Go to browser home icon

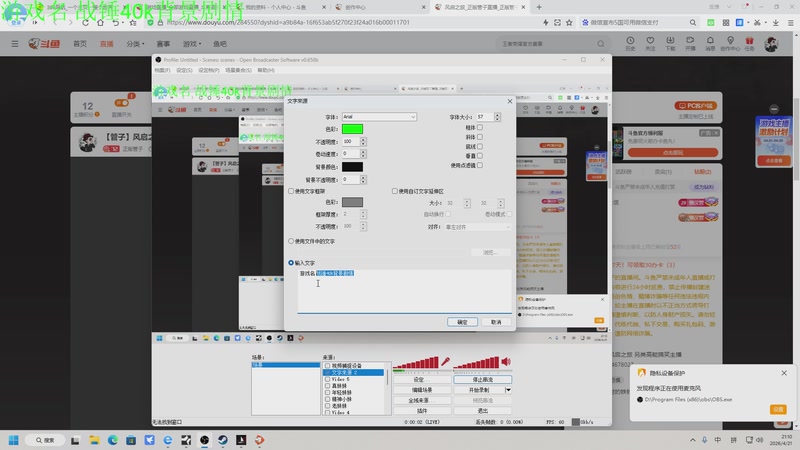101,23
